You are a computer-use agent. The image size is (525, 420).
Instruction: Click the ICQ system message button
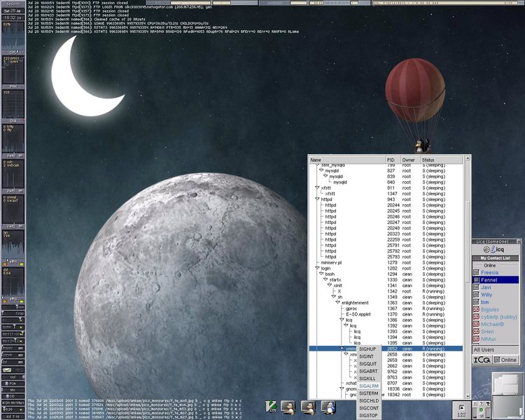[x=482, y=360]
